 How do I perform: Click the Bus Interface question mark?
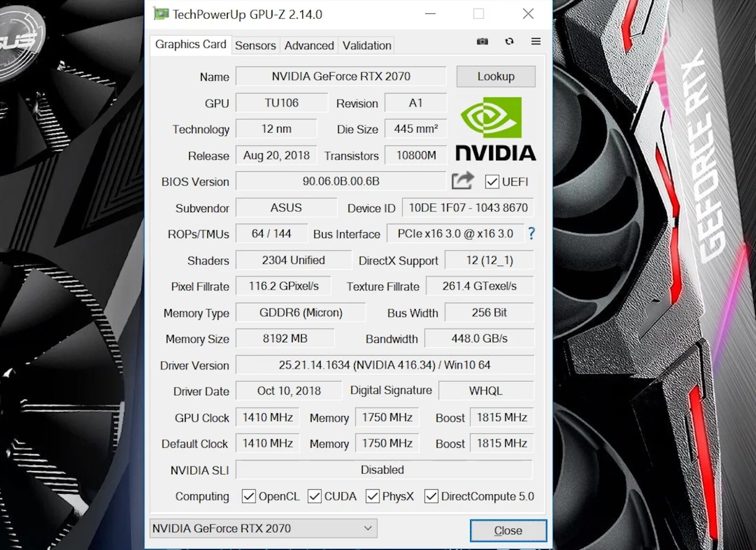point(532,233)
